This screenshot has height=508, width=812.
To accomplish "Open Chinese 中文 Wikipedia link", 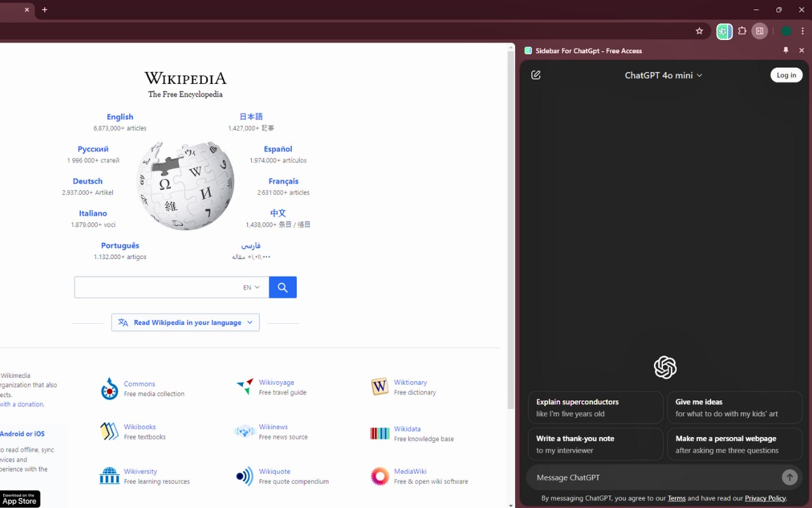I will click(278, 213).
